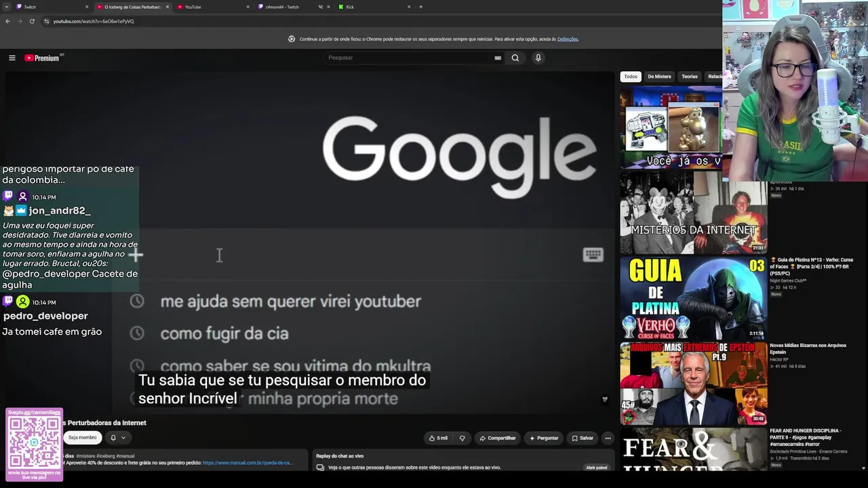Open the Chrome tab search dropdown
868x488 pixels.
[x=7, y=7]
